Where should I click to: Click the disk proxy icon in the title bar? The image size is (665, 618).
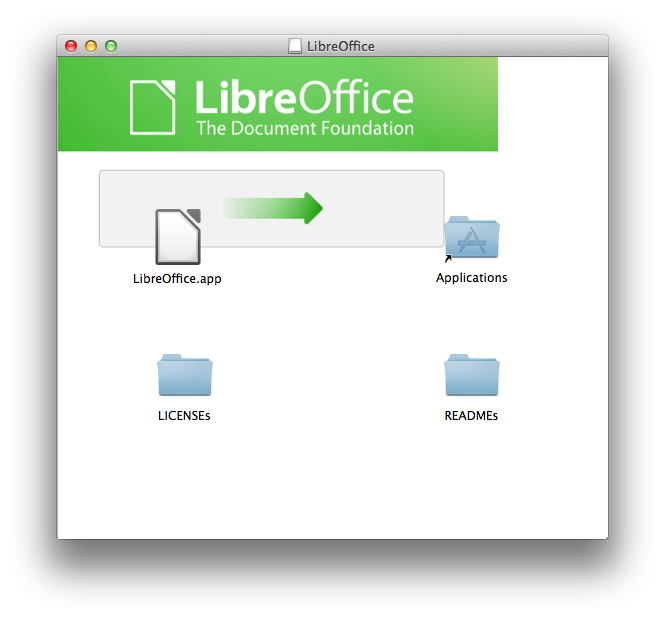[x=295, y=46]
